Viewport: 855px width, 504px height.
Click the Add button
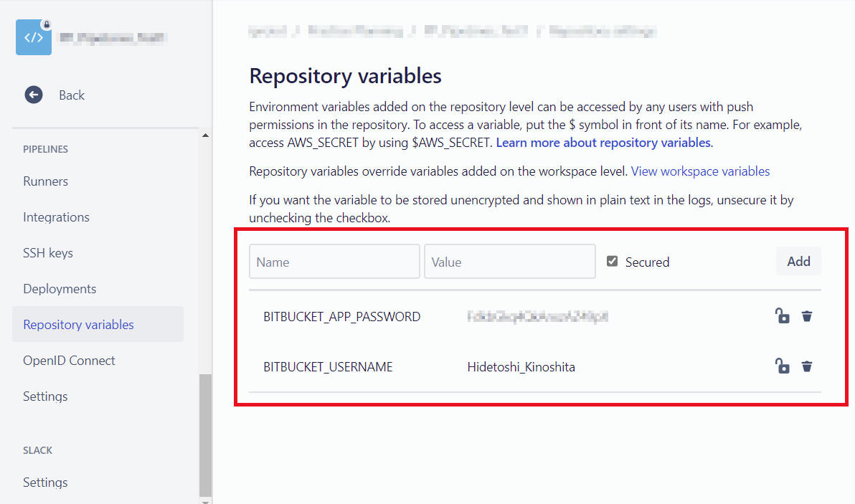click(x=798, y=261)
